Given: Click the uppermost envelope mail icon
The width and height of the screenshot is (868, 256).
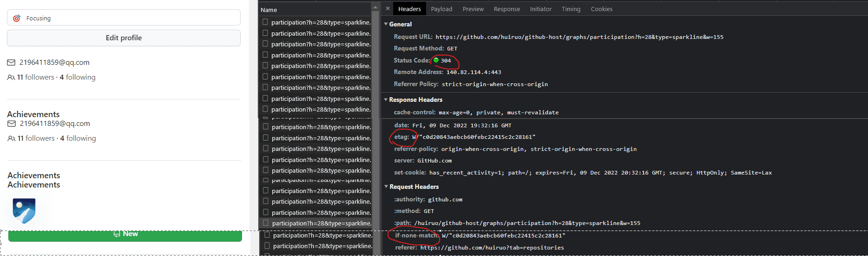Looking at the screenshot, I should click(11, 62).
